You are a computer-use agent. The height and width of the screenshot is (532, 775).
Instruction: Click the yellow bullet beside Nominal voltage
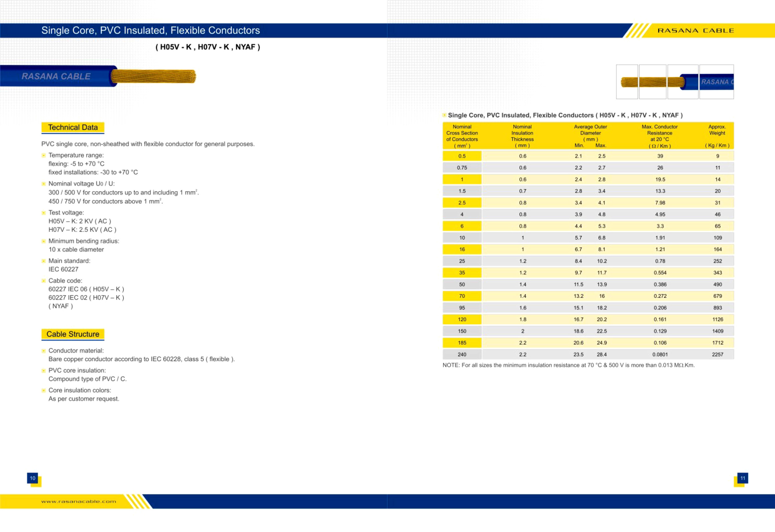coord(43,184)
